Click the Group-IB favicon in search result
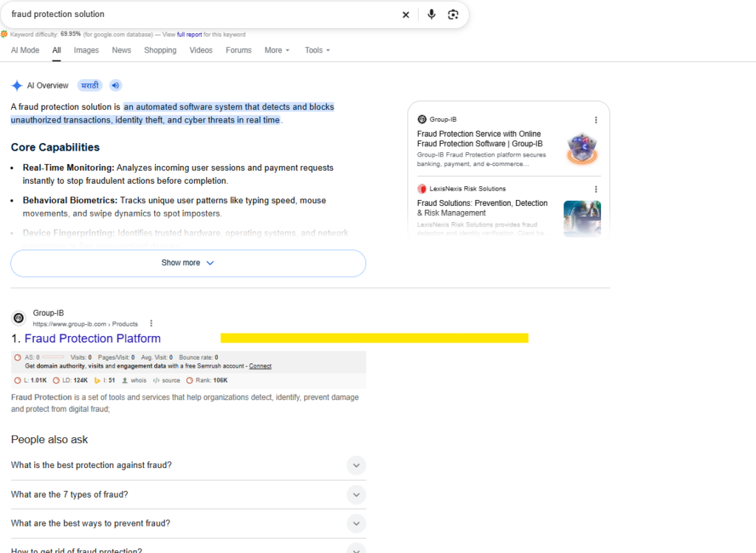 pos(18,317)
